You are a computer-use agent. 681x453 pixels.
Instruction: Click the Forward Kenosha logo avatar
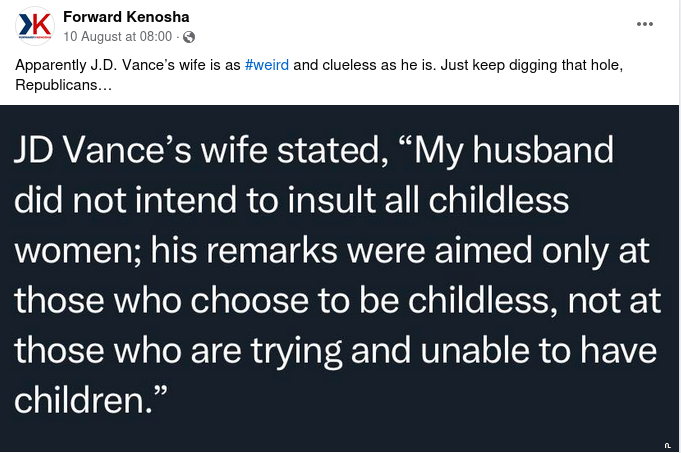click(36, 26)
